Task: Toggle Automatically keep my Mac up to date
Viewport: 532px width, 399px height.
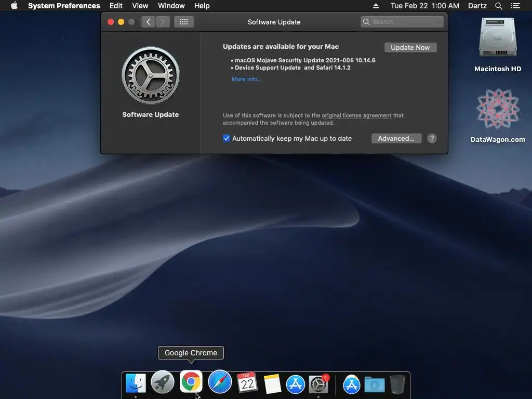Action: (227, 138)
